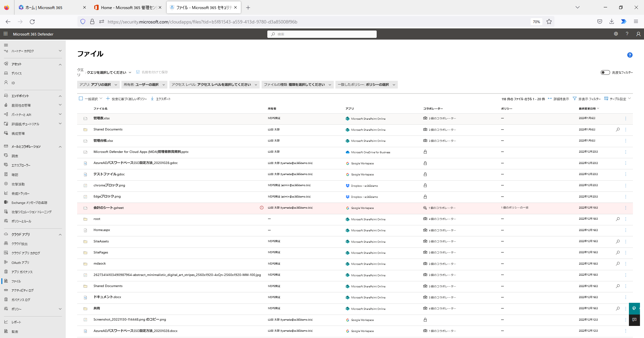This screenshot has width=644, height=338.
Task: Collapse the アセット sidebar section
Action: pyautogui.click(x=60, y=64)
